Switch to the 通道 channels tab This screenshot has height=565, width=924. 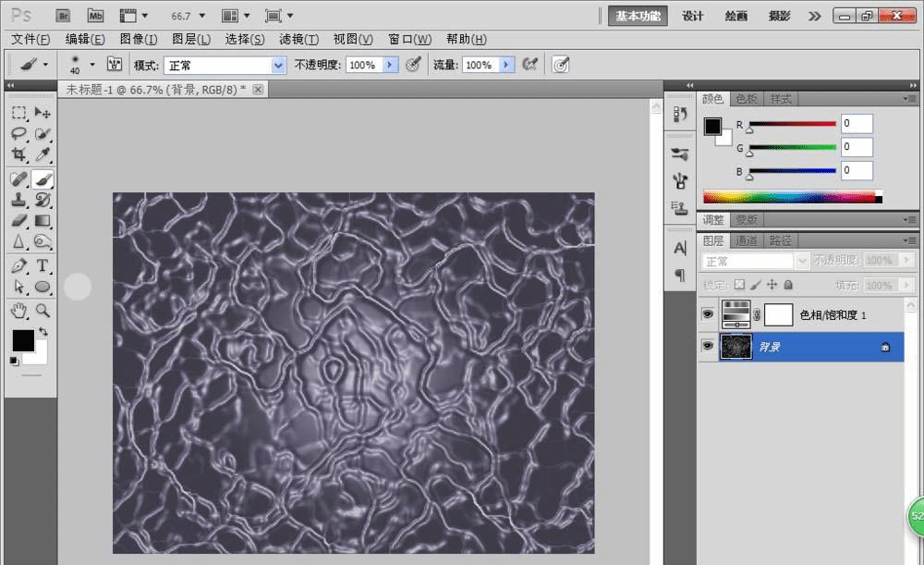coord(747,240)
